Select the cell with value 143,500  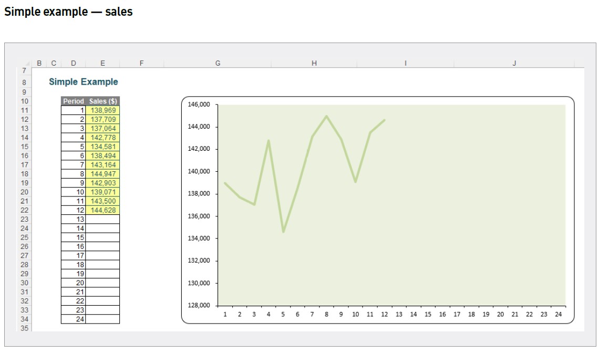coord(103,202)
